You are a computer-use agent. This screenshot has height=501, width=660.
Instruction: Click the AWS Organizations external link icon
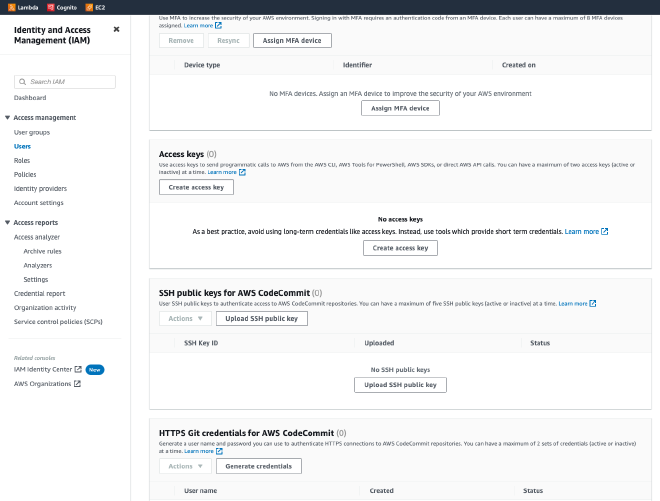point(77,383)
